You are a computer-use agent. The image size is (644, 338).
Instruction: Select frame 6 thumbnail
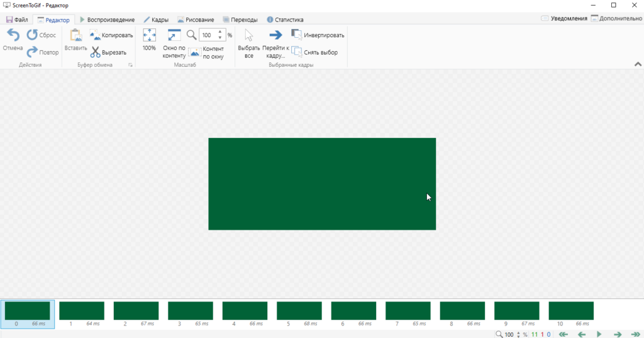[x=353, y=314]
